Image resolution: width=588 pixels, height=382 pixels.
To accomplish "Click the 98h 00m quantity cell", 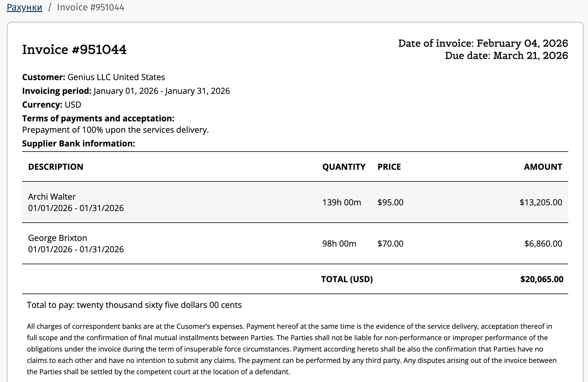I will pos(339,244).
